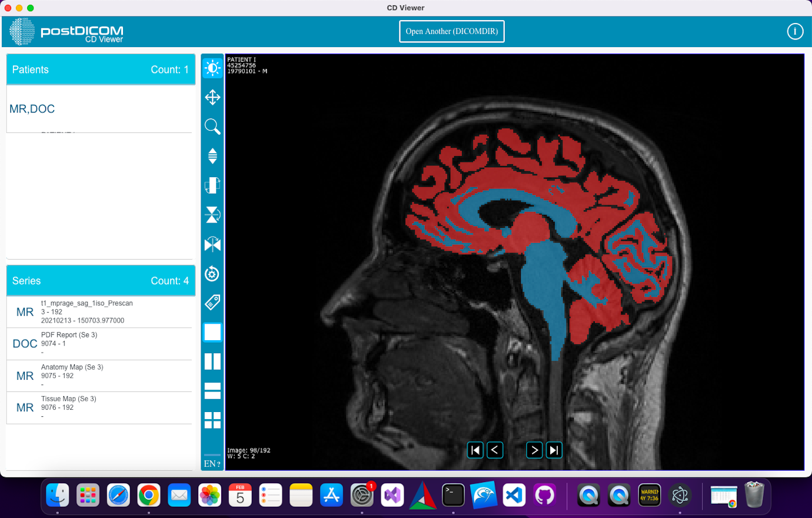The height and width of the screenshot is (518, 812).
Task: Rotate the image using rotate tool
Action: tap(212, 185)
